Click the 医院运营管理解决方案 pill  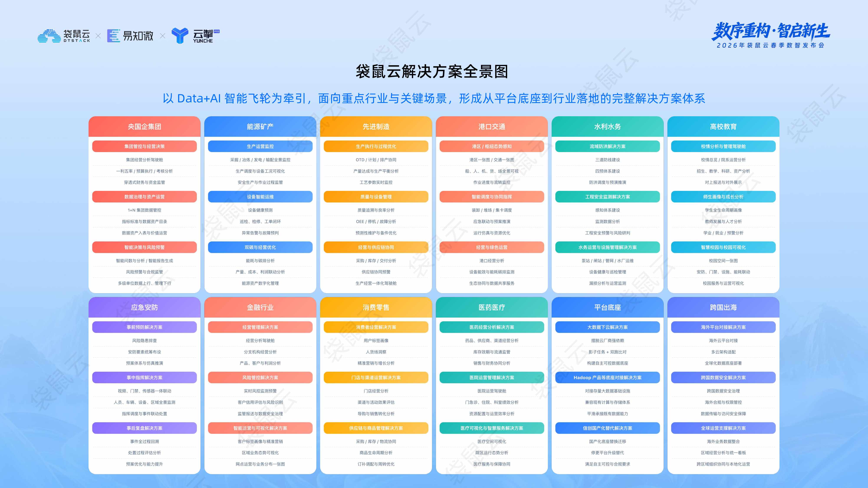pos(492,378)
